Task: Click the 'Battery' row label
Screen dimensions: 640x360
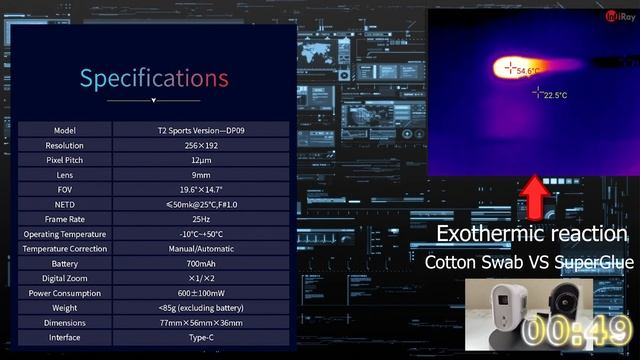Action: [x=64, y=264]
